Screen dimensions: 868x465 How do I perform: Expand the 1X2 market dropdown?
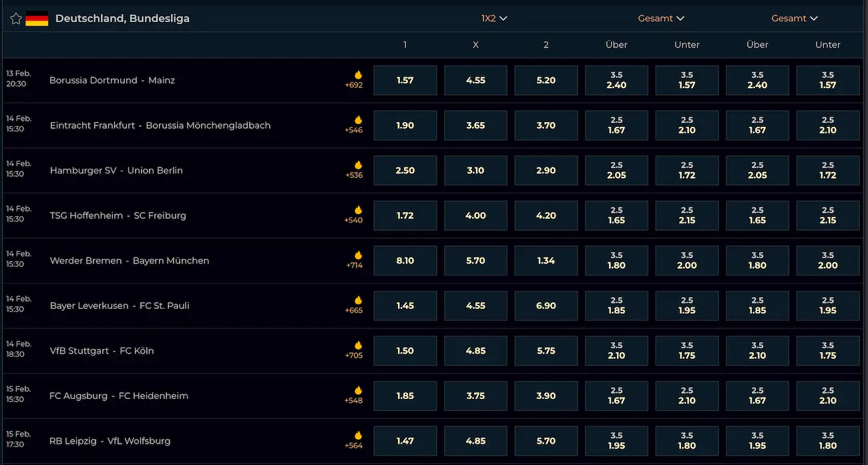(494, 19)
